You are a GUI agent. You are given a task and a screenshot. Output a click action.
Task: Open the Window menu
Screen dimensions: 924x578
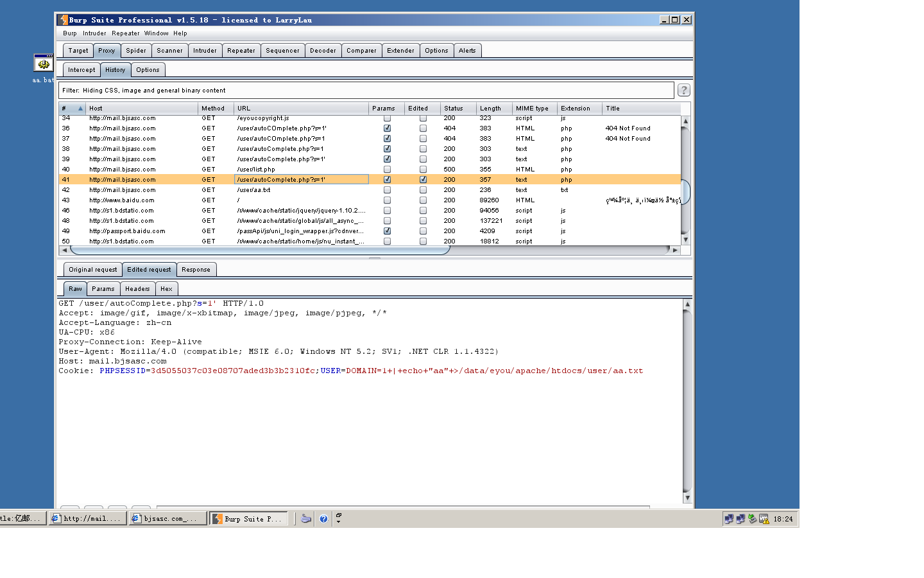coord(157,33)
